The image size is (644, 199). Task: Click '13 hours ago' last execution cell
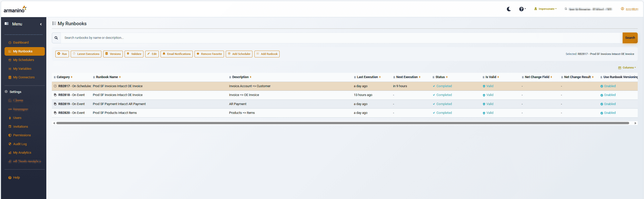point(363,95)
